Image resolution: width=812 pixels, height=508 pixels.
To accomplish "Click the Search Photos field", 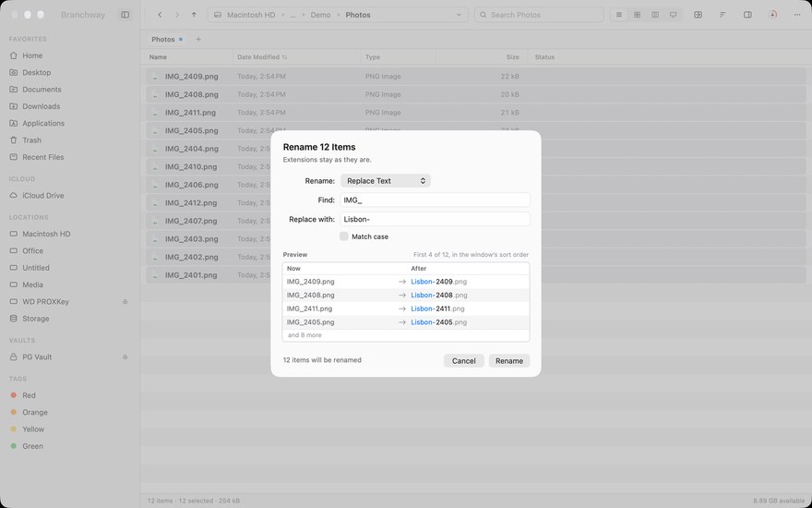I will [539, 15].
